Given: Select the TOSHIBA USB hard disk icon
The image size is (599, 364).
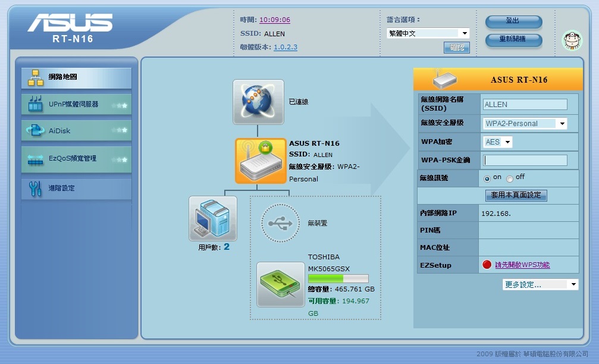Looking at the screenshot, I should (x=280, y=284).
